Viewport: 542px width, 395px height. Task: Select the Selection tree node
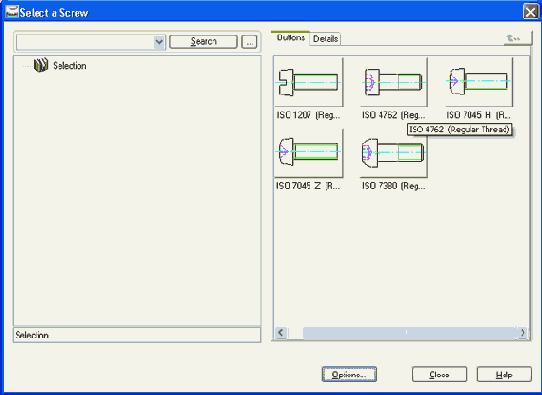point(69,65)
